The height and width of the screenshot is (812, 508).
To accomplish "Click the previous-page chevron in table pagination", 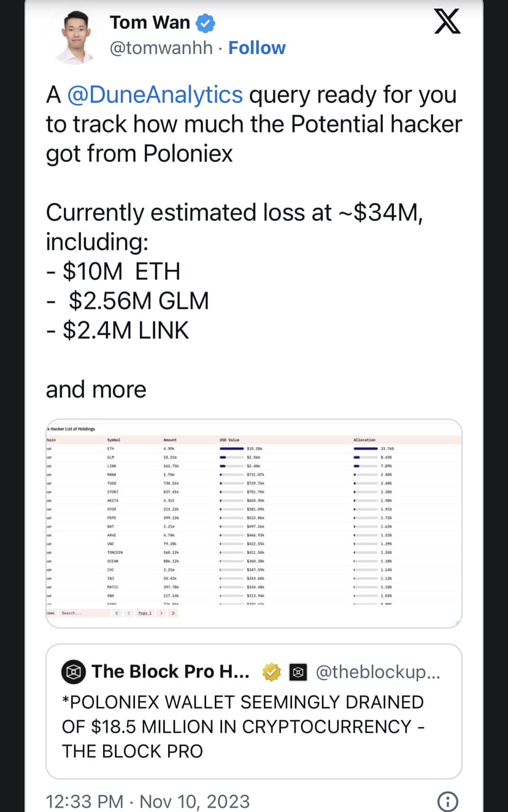I will (x=129, y=613).
